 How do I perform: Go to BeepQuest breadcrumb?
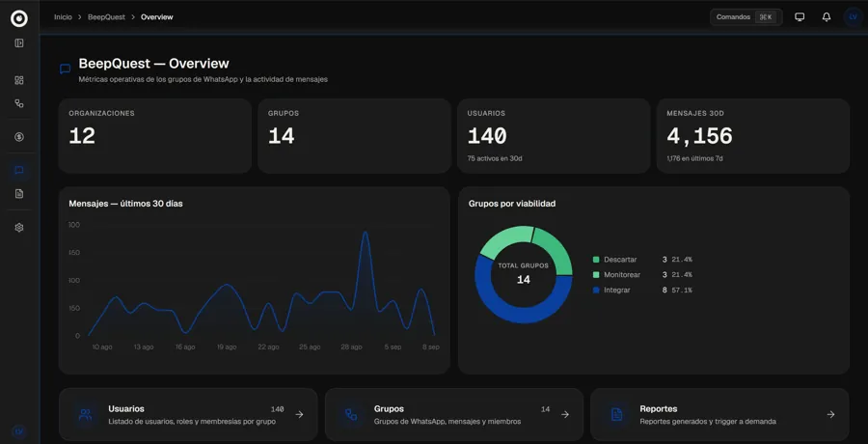106,17
